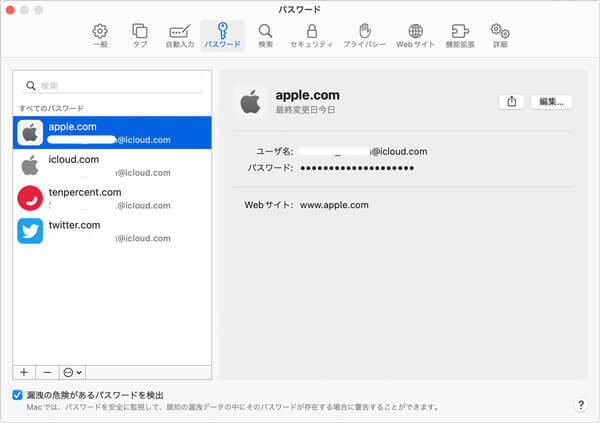
Task: Click the Edit (編集...) button
Action: coord(551,101)
